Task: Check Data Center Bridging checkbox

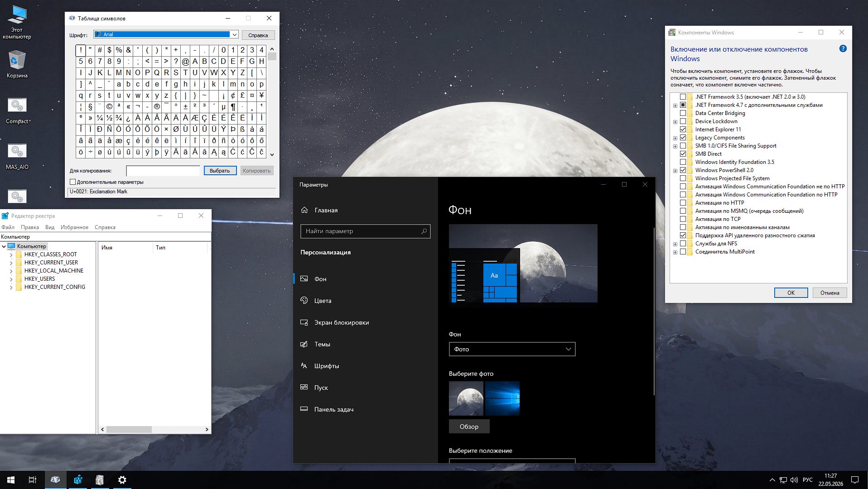Action: click(683, 113)
